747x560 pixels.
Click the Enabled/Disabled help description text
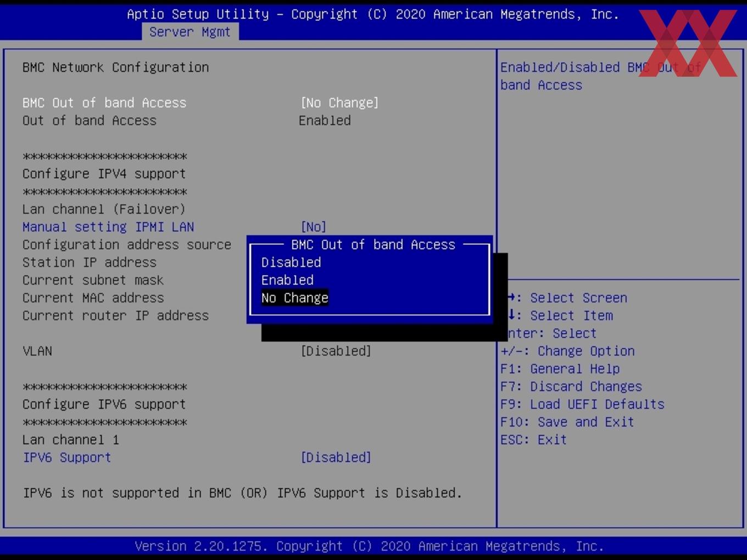click(x=601, y=76)
